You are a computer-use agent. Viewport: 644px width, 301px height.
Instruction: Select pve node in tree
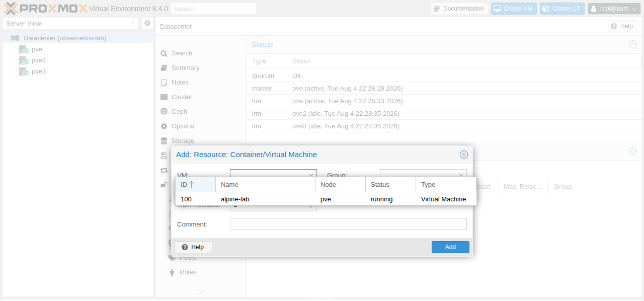[37, 49]
